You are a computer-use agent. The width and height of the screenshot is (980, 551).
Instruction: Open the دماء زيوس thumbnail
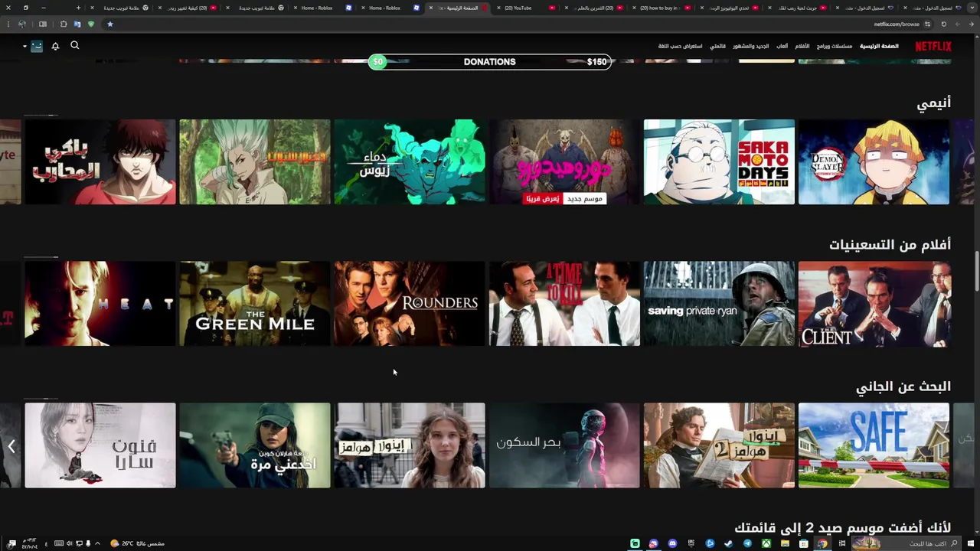pyautogui.click(x=410, y=161)
